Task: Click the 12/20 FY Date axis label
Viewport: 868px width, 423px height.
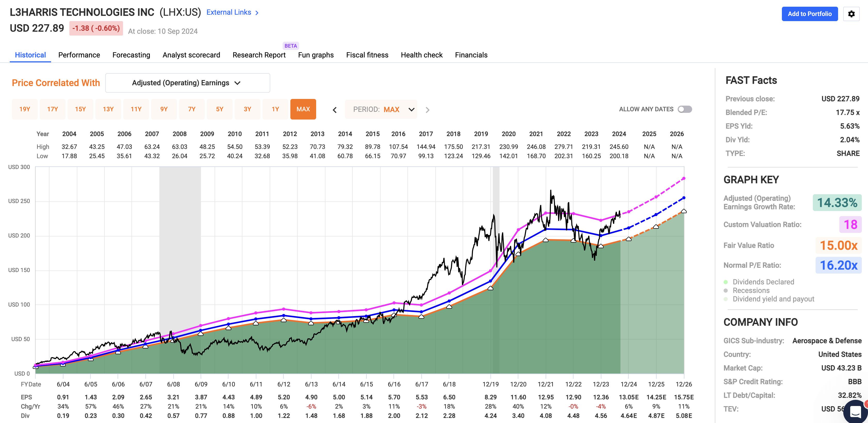Action: (518, 384)
